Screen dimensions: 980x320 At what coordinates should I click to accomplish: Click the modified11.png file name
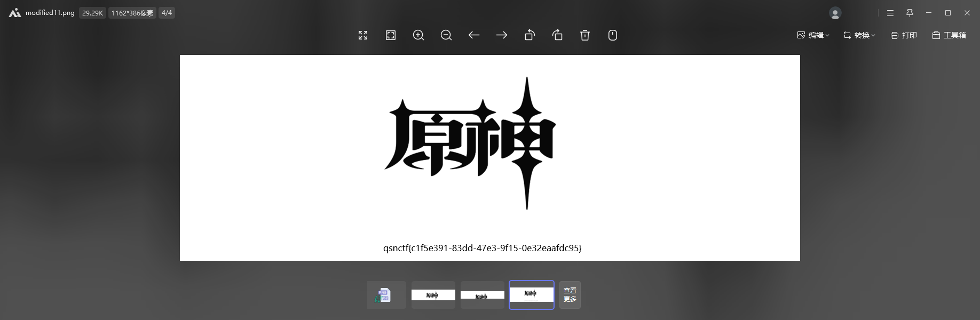50,13
